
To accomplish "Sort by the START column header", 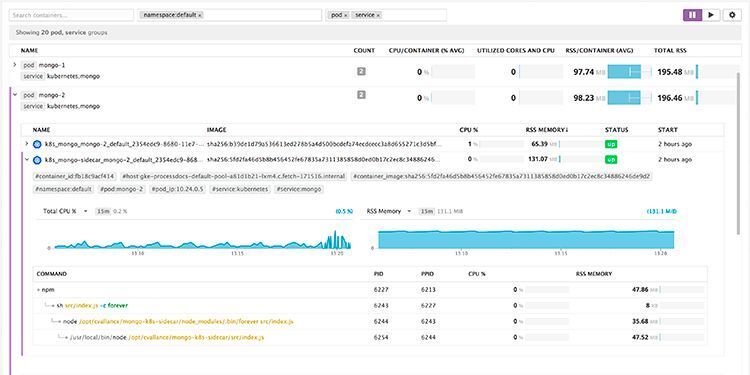I will [667, 130].
